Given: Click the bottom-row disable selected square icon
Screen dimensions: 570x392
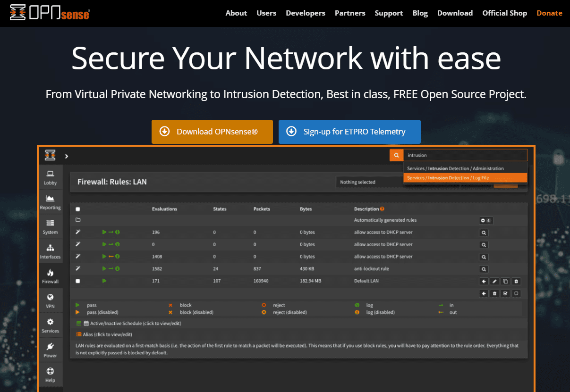Looking at the screenshot, I should pyautogui.click(x=516, y=293).
